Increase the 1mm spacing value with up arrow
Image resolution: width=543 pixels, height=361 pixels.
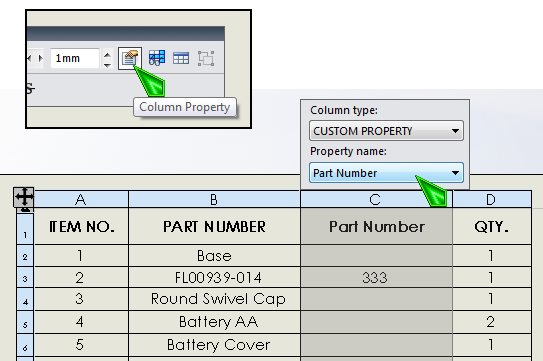click(x=107, y=54)
